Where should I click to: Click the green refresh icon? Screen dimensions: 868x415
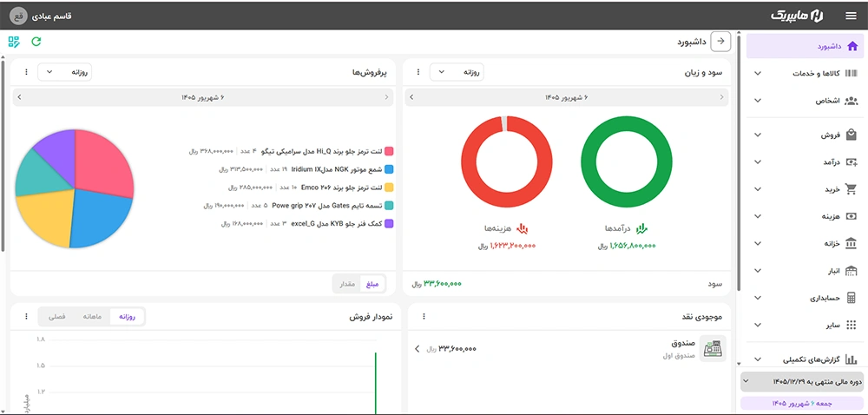(36, 42)
